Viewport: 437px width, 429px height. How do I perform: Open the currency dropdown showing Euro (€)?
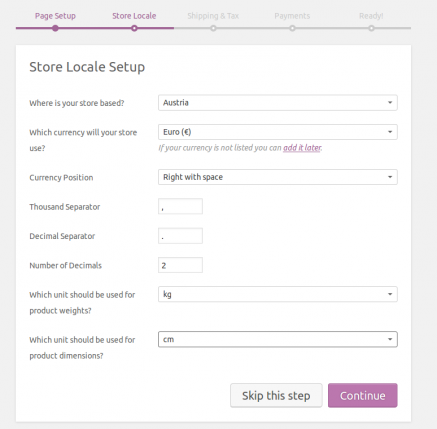tap(278, 132)
